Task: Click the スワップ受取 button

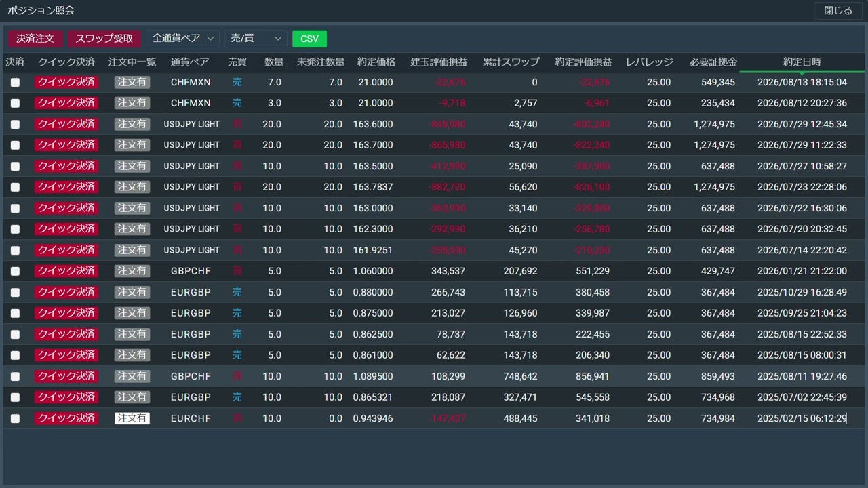Action: click(x=104, y=39)
